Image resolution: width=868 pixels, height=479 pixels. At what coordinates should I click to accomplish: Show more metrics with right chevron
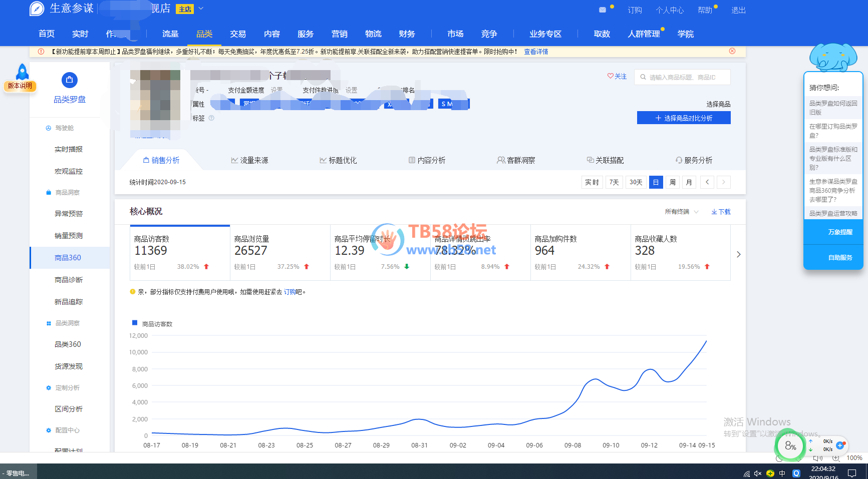tap(738, 254)
